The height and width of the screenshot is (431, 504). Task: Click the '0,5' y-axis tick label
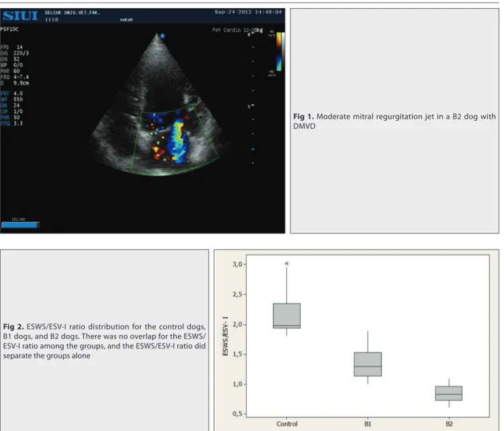click(x=237, y=414)
